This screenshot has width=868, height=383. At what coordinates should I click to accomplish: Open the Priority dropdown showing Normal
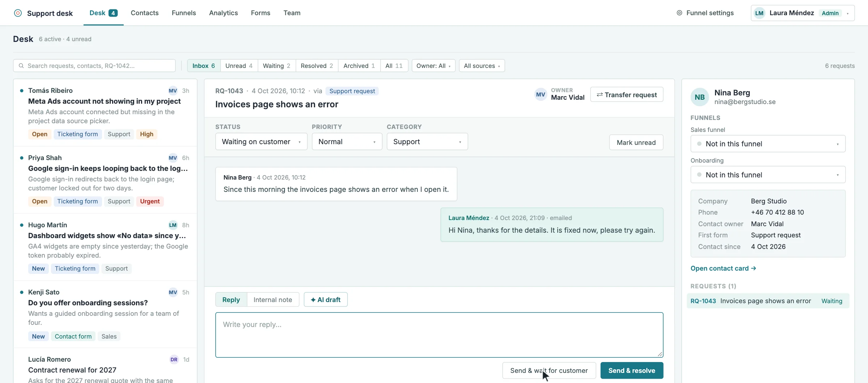pos(347,142)
